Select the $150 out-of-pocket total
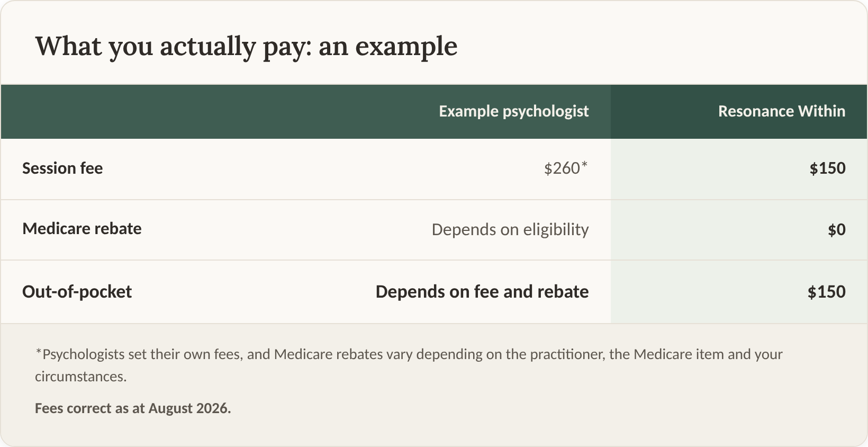 (x=827, y=292)
